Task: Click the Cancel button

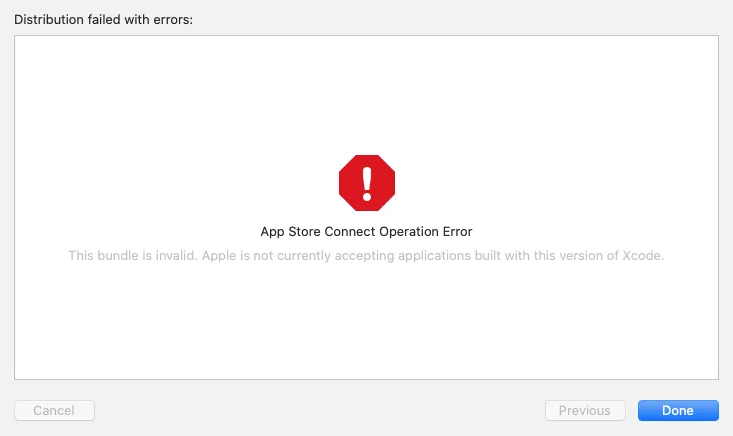Action: click(54, 410)
